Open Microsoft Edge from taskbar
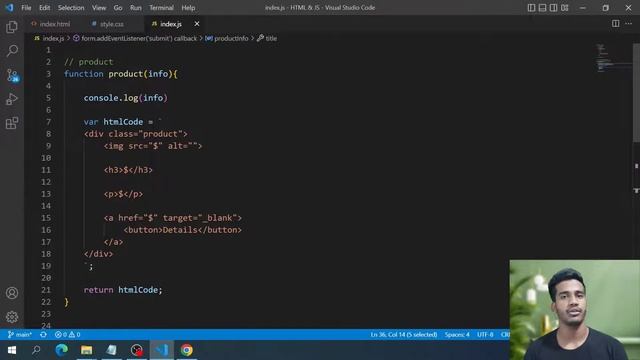640x360 pixels. tap(62, 350)
